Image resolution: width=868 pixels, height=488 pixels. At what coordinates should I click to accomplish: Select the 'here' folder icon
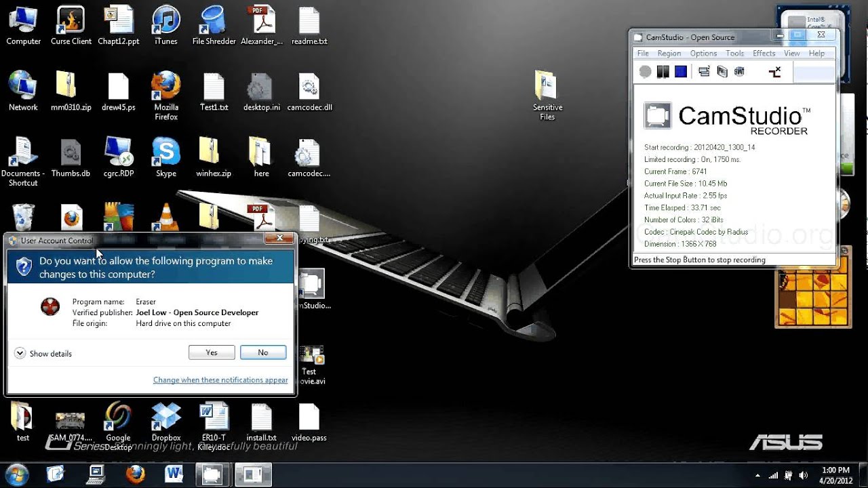tap(261, 157)
